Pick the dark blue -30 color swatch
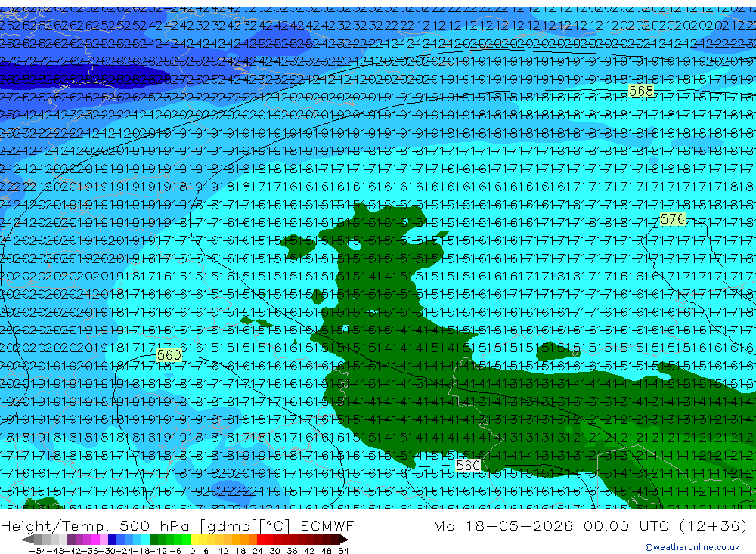The height and width of the screenshot is (554, 756). point(112,539)
